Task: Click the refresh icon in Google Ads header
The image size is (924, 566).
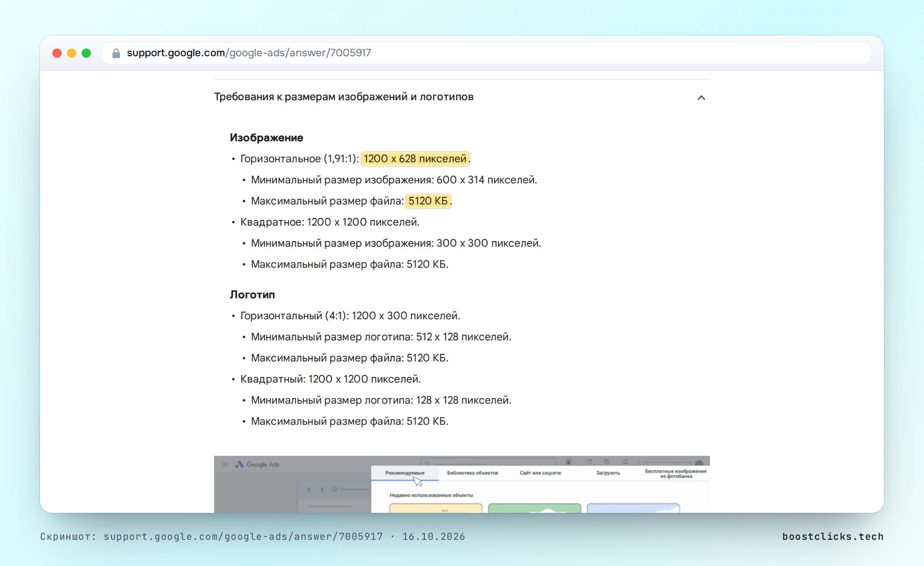Action: coord(589,461)
